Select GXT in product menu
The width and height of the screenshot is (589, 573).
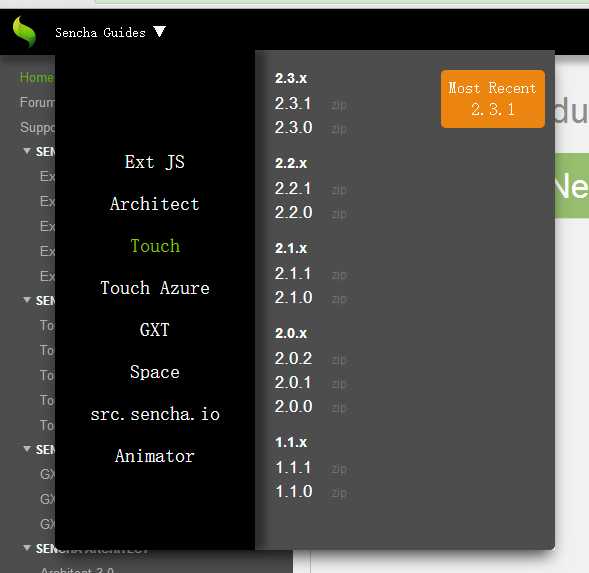click(155, 330)
